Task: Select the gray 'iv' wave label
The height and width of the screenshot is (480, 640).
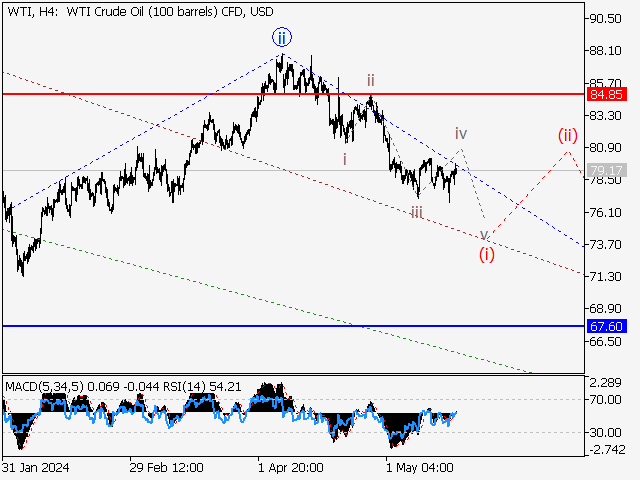Action: (461, 133)
